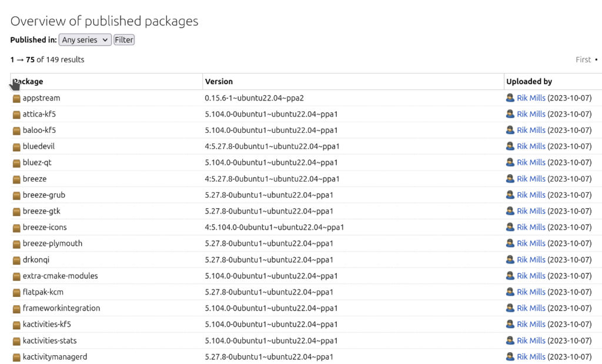
Task: Click the Package column header
Action: (28, 82)
